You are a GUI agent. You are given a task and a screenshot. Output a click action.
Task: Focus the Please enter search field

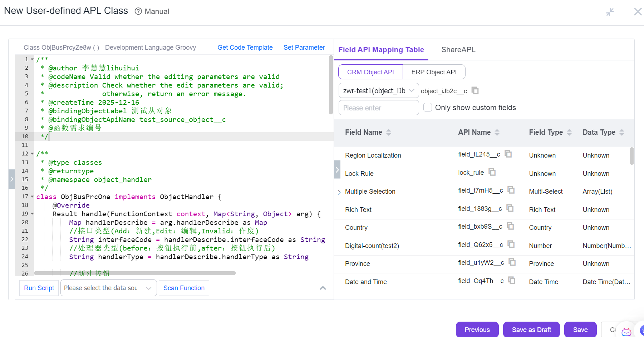click(x=378, y=108)
